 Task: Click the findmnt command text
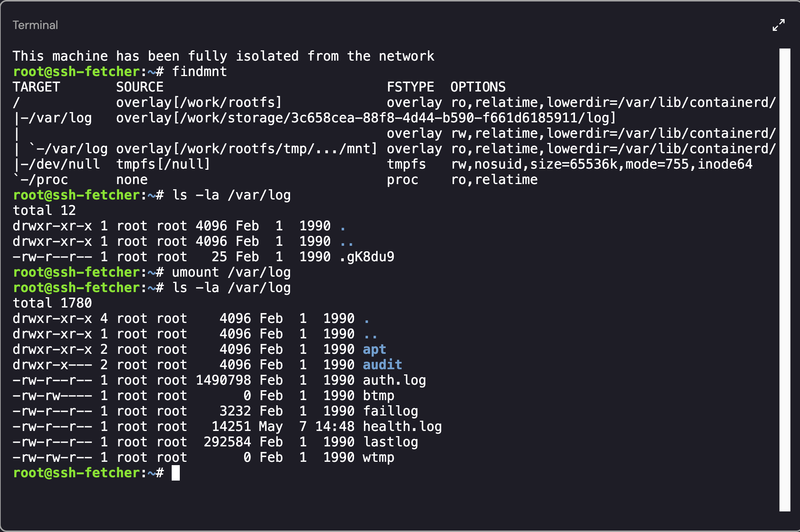(x=200, y=72)
